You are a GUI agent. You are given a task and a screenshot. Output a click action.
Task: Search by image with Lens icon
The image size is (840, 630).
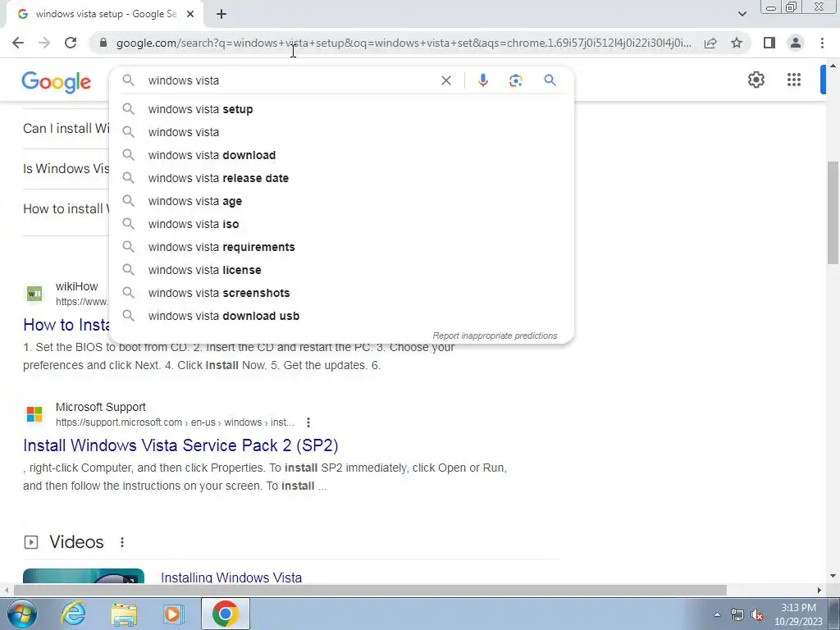(x=515, y=80)
